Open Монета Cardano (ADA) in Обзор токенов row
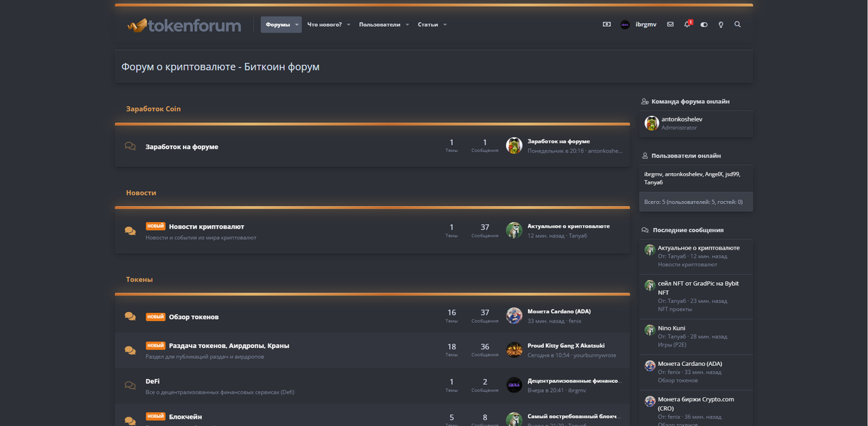Viewport: 868px width, 426px height. (x=559, y=311)
